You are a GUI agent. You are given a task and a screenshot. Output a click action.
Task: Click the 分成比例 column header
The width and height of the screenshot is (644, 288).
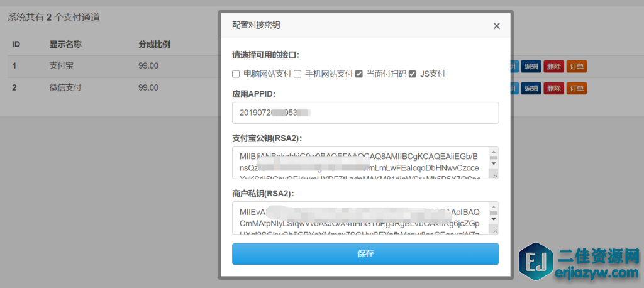(155, 44)
